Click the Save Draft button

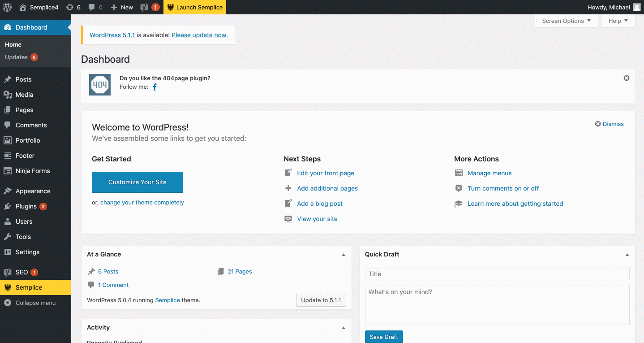tap(384, 336)
